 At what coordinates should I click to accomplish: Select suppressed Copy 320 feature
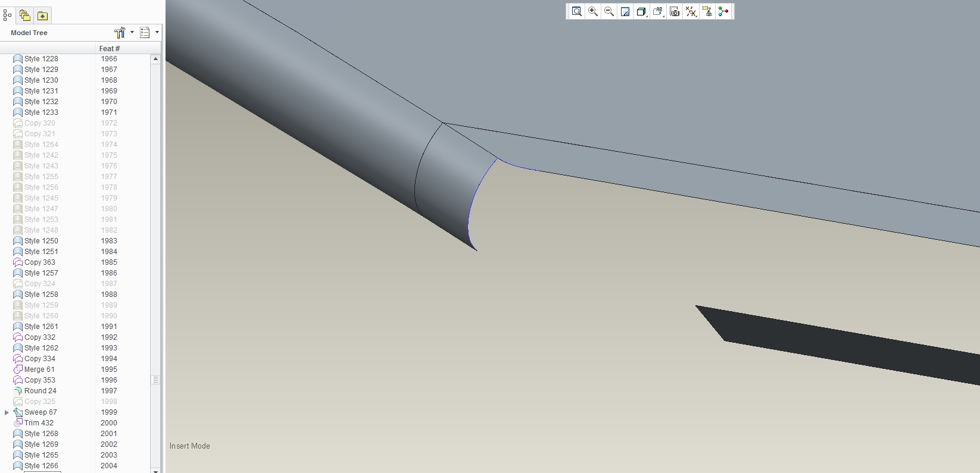pyautogui.click(x=39, y=123)
